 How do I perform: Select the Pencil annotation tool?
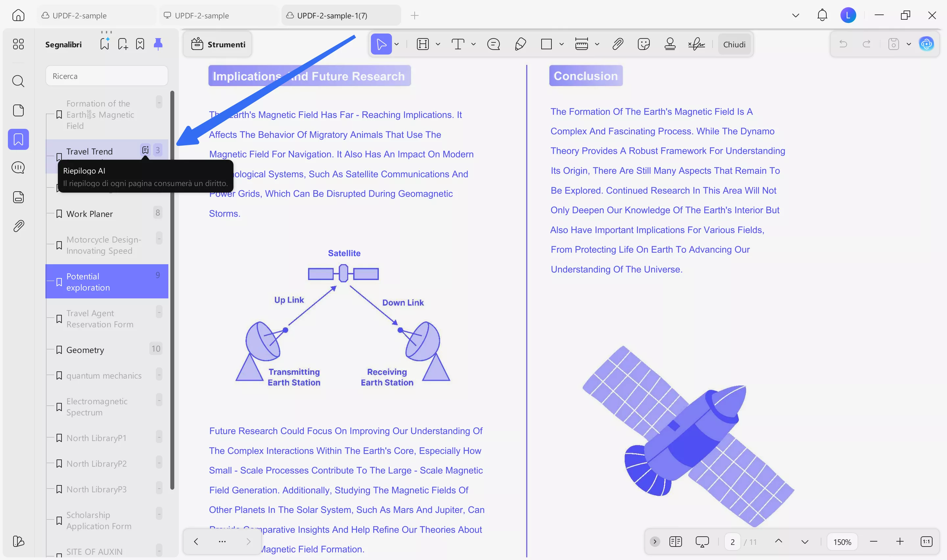point(520,44)
